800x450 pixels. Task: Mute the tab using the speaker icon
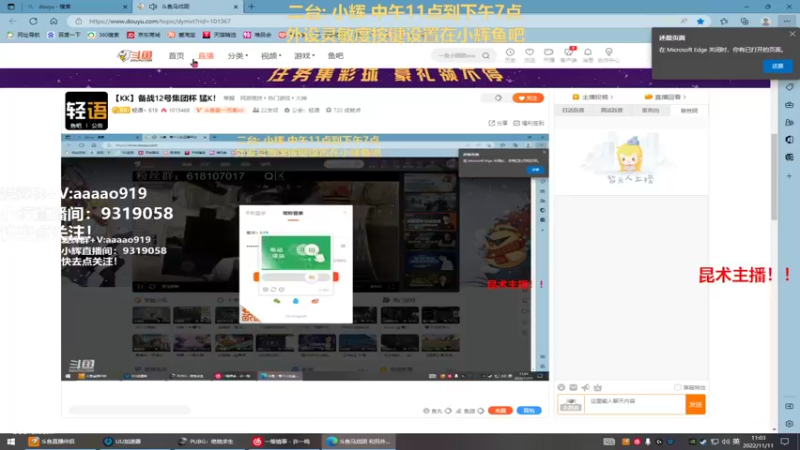(x=153, y=7)
